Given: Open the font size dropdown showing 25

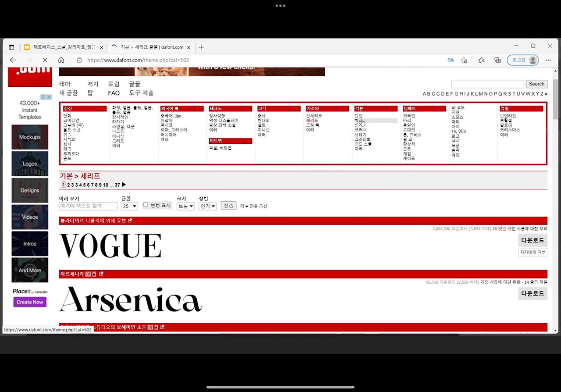Looking at the screenshot, I should (x=130, y=206).
